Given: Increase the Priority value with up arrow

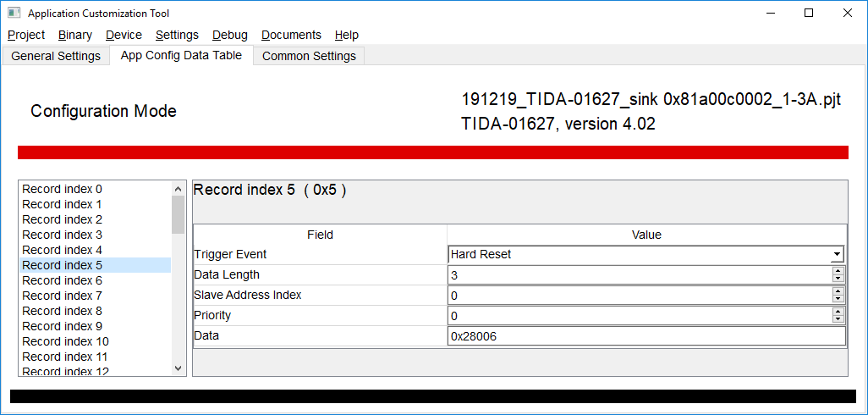Looking at the screenshot, I should (838, 312).
